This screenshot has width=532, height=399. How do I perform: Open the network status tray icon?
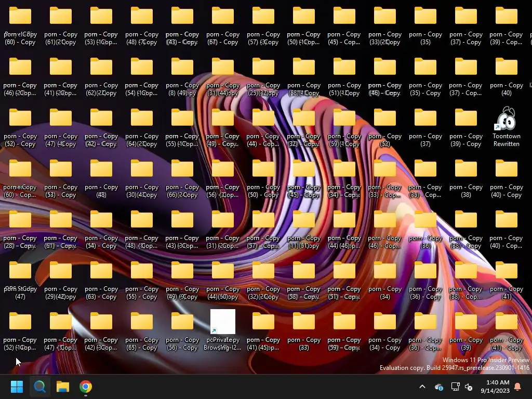pyautogui.click(x=455, y=387)
